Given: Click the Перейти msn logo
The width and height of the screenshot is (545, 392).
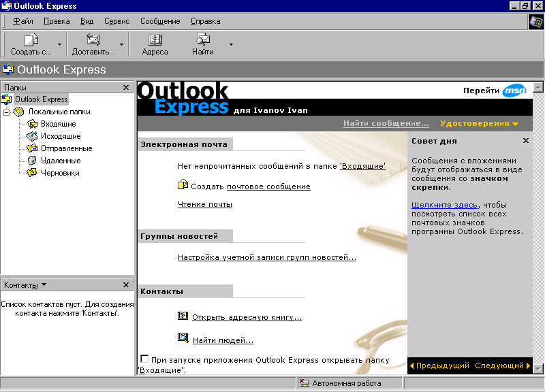Looking at the screenshot, I should [x=514, y=91].
